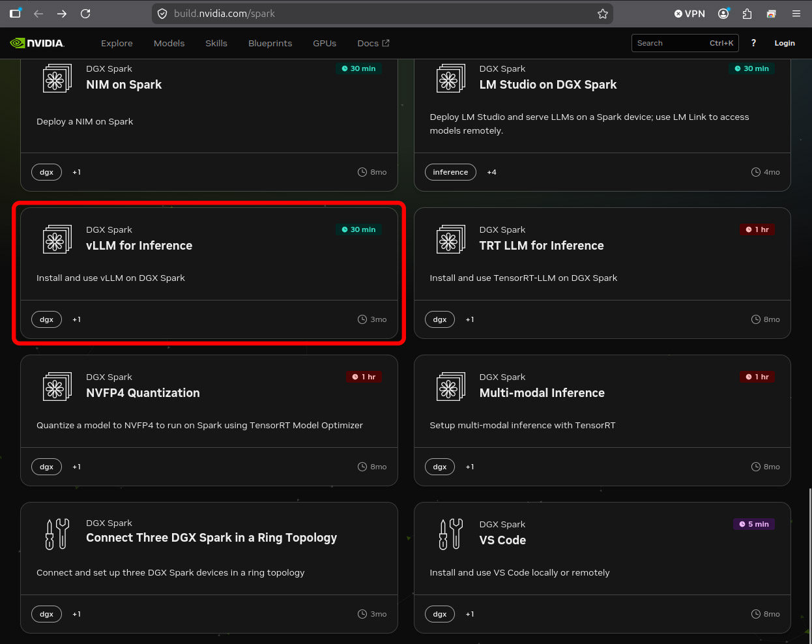Click 'Install and use TensorRT-LLM on DGX Spark' text
The width and height of the screenshot is (812, 644).
523,278
